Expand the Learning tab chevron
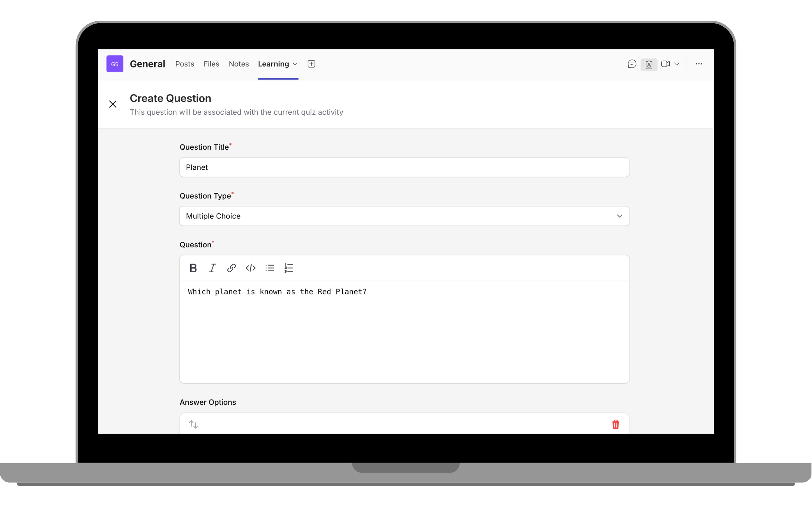This screenshot has width=812, height=507. [x=295, y=64]
